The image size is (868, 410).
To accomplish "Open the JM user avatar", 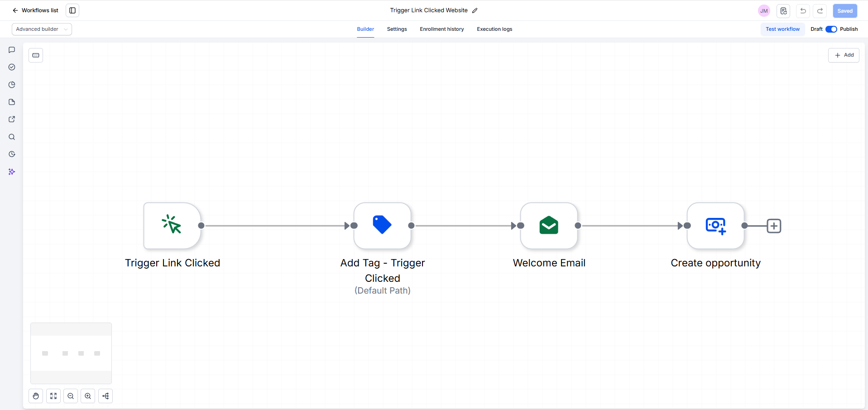I will (764, 11).
